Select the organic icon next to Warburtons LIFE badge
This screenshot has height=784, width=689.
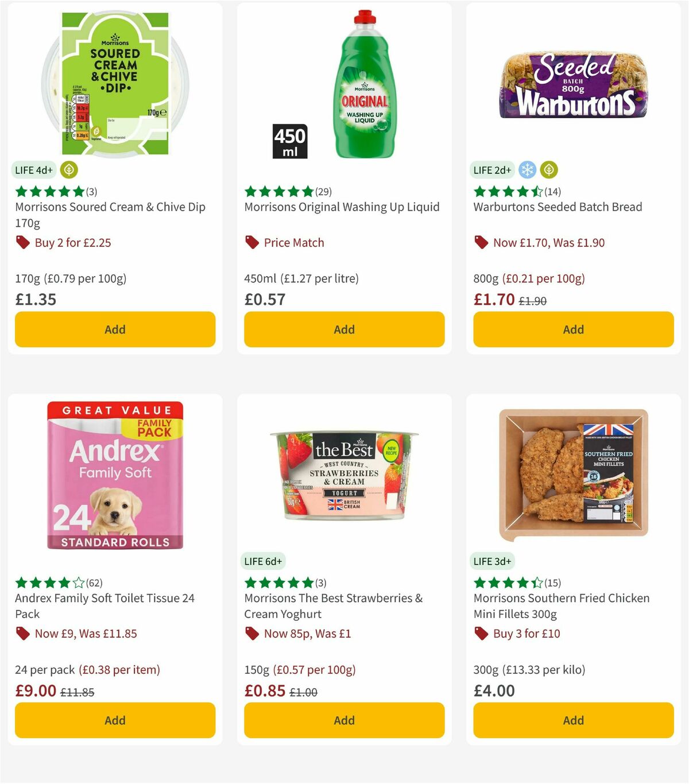[x=549, y=170]
